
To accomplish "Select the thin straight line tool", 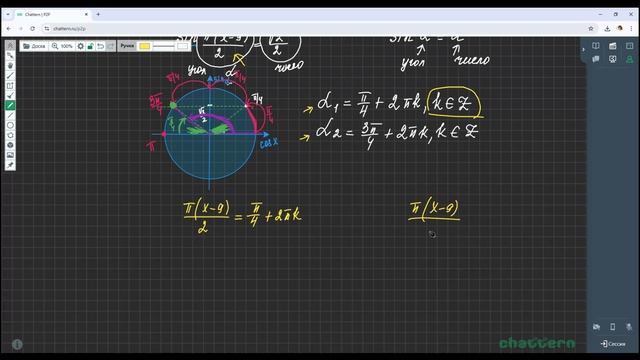I will [10, 116].
